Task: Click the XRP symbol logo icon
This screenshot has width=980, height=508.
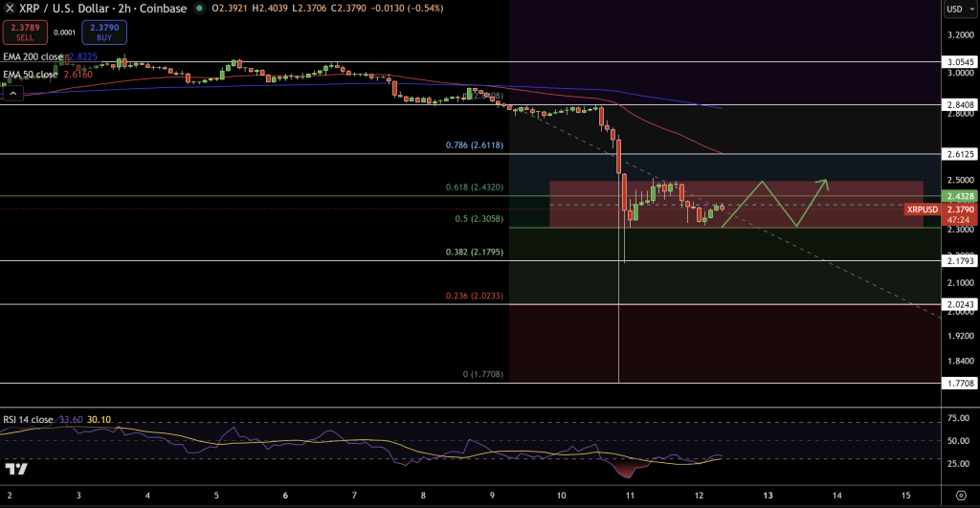Action: tap(10, 9)
